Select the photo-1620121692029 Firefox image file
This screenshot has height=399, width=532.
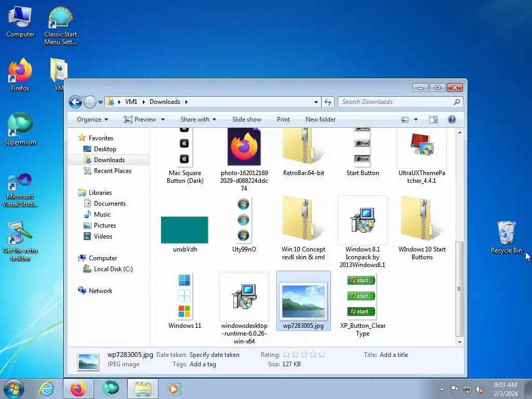pyautogui.click(x=244, y=161)
